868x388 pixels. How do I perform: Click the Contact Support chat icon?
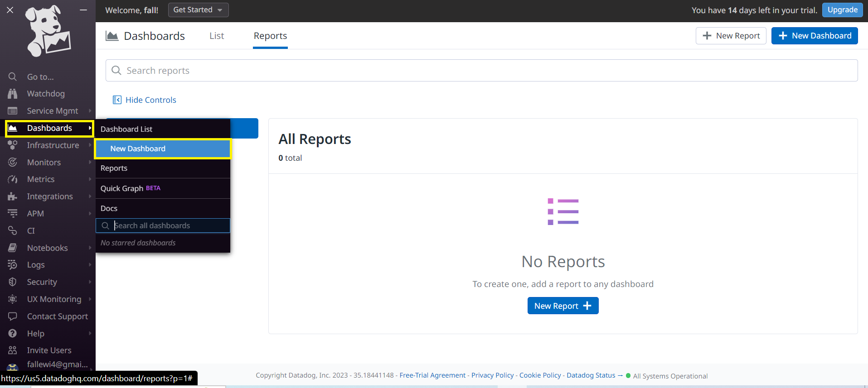pyautogui.click(x=13, y=316)
